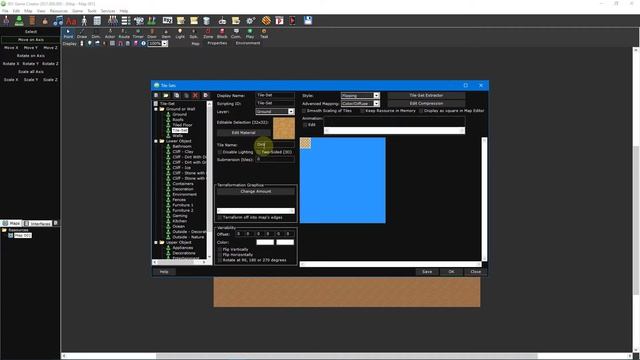This screenshot has height=360, width=640.
Task: Select the Zone tool
Action: [208, 33]
